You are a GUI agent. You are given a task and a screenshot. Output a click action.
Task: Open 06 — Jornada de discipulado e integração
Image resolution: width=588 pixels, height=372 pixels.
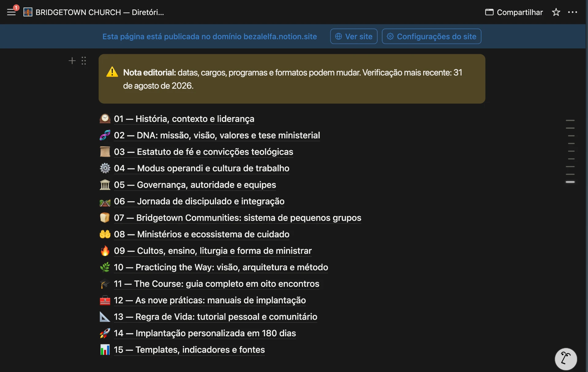[x=199, y=201]
